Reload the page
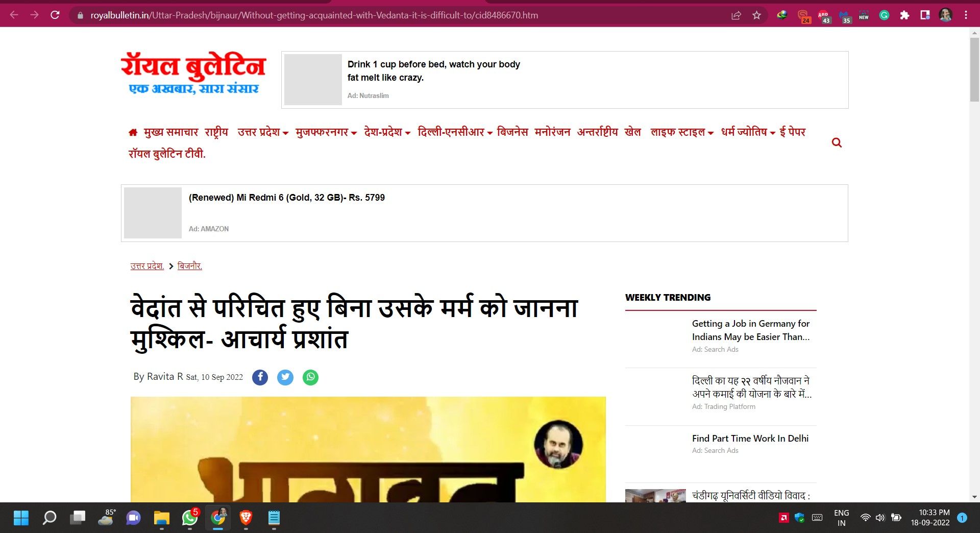The image size is (980, 533). (x=55, y=15)
